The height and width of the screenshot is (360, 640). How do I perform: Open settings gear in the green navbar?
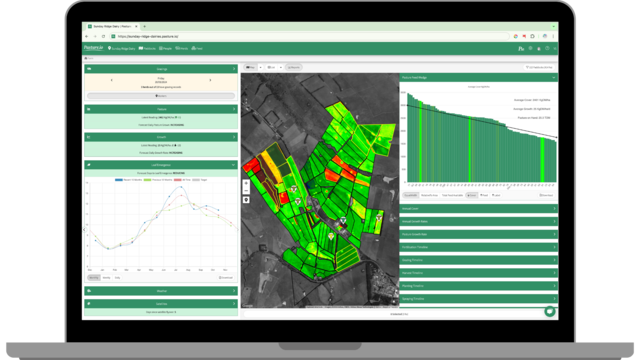[x=531, y=48]
